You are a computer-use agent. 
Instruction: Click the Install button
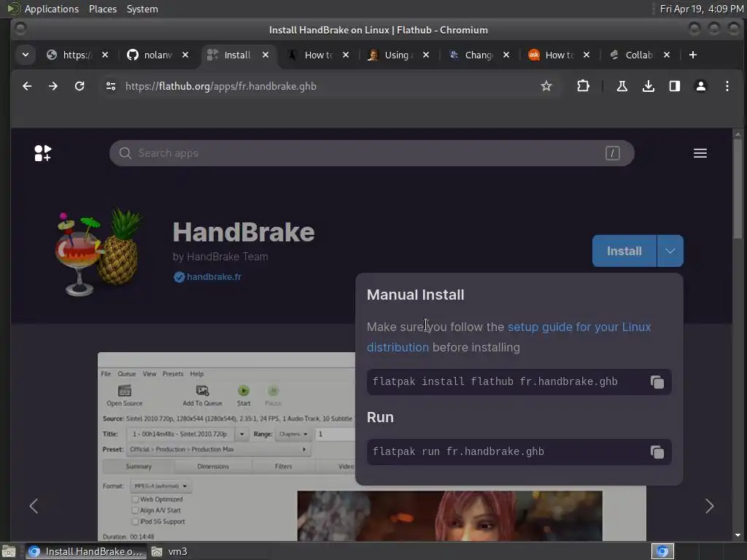(x=624, y=251)
